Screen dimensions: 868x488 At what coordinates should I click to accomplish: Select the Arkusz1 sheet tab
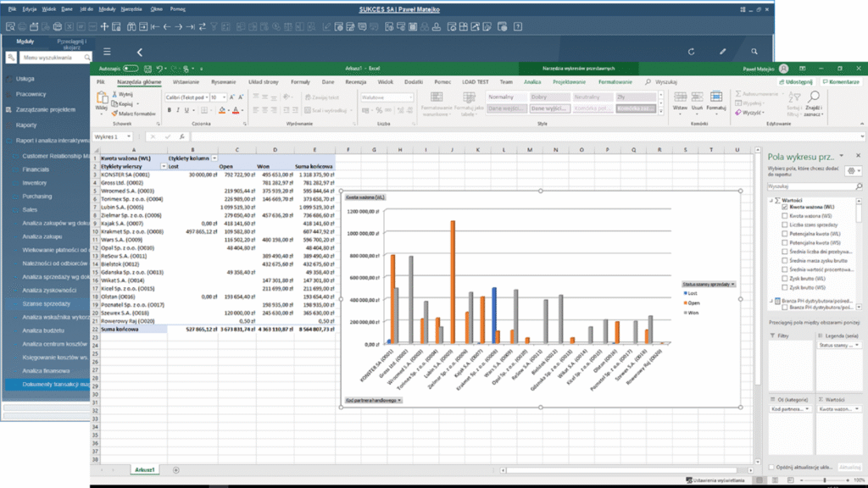tap(144, 469)
